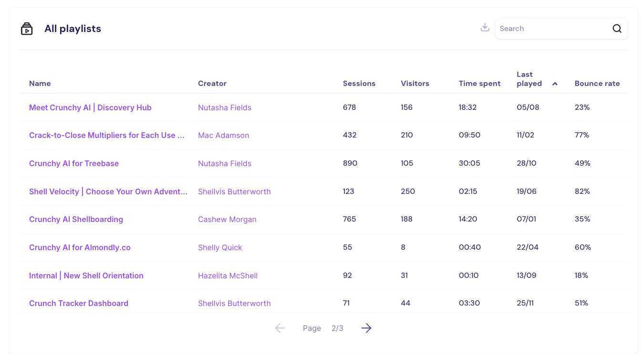Open creator profile Nutasha Fields

225,107
